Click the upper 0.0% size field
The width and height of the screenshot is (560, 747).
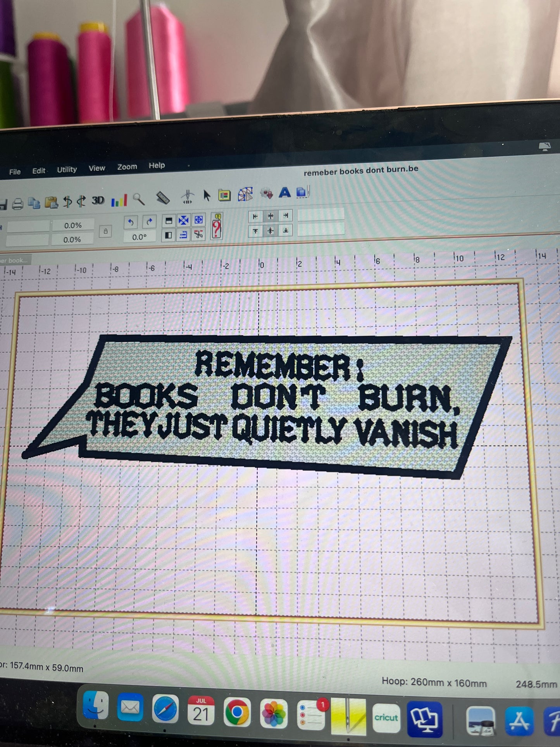point(73,225)
